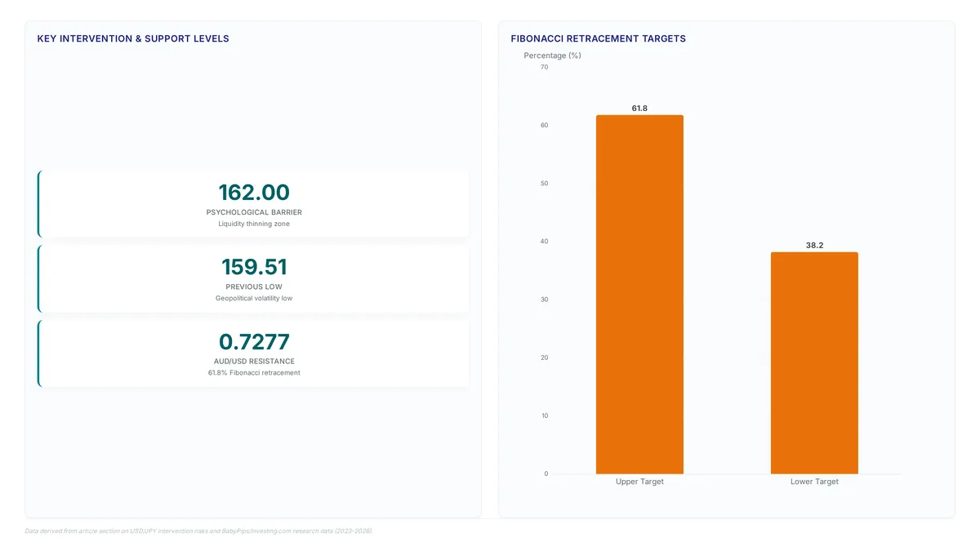
Task: Click the Upper Target orange bar
Action: (639, 295)
